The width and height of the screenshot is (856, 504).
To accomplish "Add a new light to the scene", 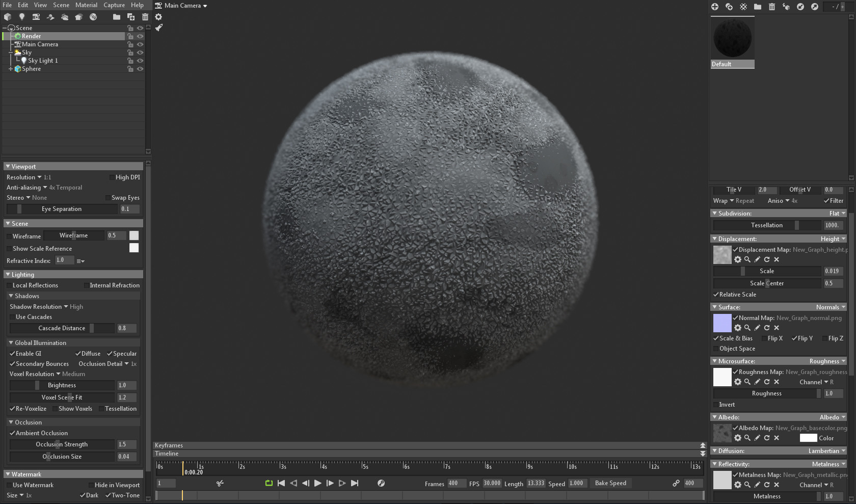I will 22,17.
